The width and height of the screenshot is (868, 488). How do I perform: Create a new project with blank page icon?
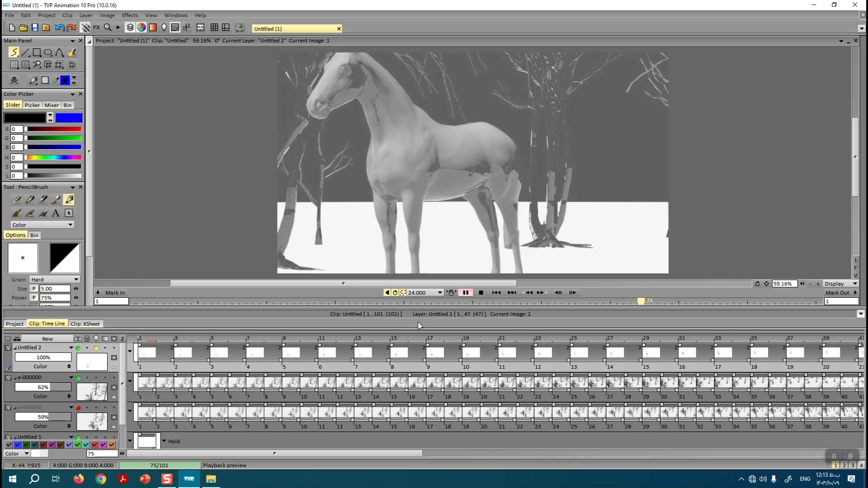(12, 28)
